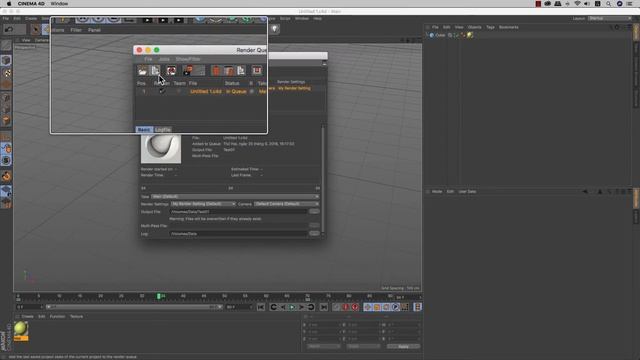Open the Texture menu in Material Manager

(76, 316)
